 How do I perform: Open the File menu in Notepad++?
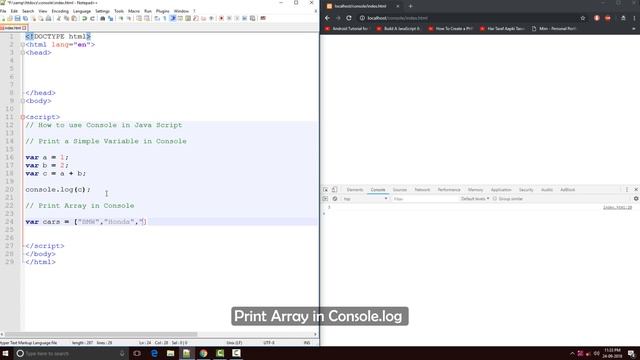pyautogui.click(x=3, y=11)
